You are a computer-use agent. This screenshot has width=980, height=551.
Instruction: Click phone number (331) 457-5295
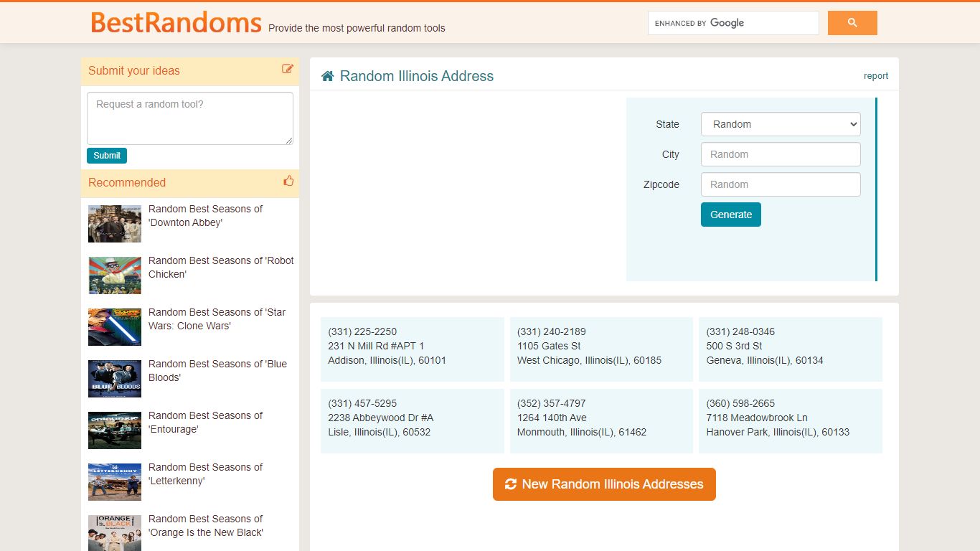click(362, 403)
